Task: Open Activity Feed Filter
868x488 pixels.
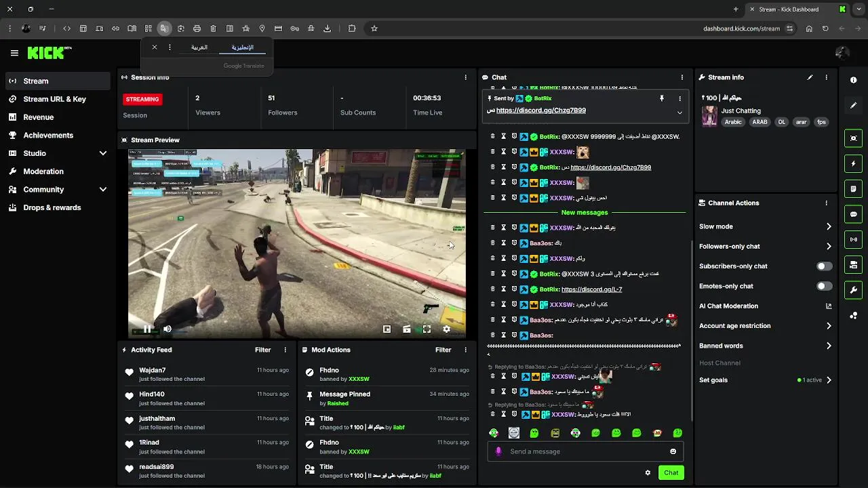Action: (x=263, y=350)
